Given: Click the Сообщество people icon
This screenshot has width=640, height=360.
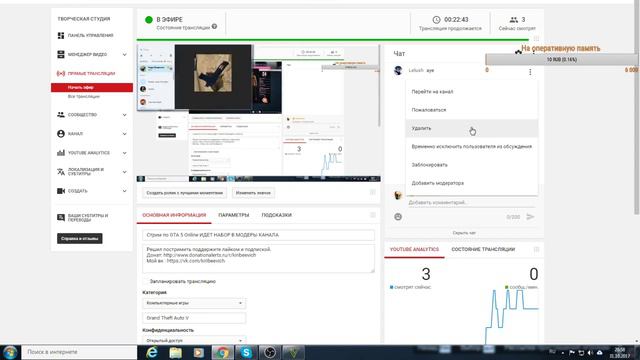Looking at the screenshot, I should click(x=61, y=115).
